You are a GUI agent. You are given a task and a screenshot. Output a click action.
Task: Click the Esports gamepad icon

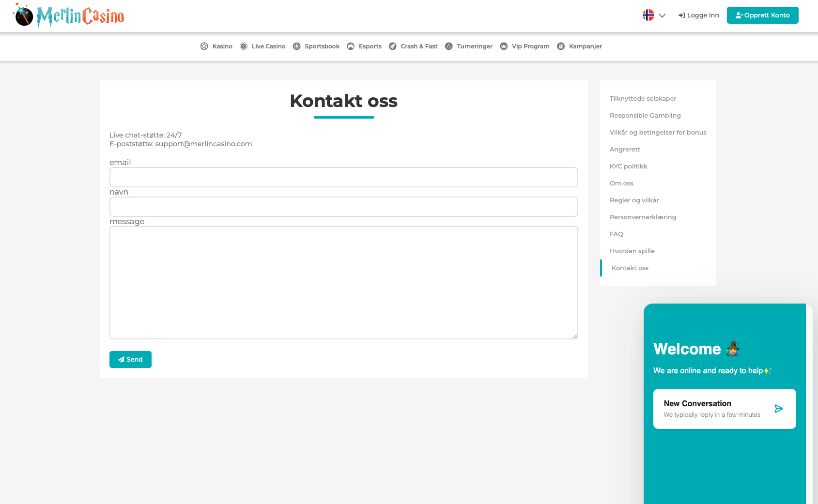(351, 46)
